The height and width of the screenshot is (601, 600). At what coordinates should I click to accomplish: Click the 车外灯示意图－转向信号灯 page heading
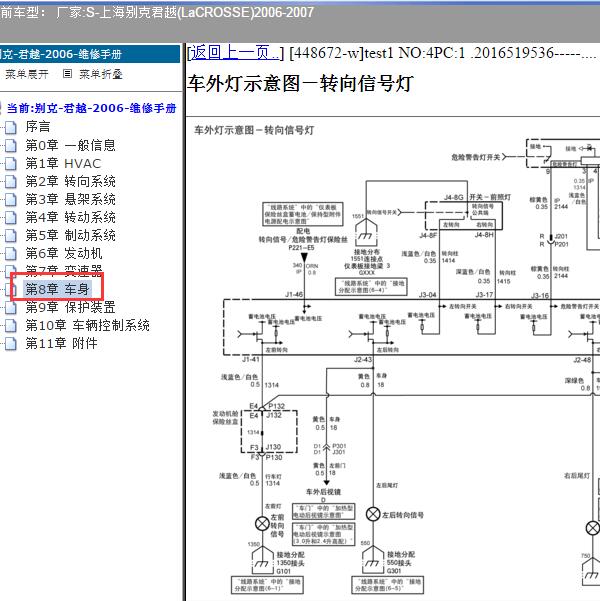click(x=300, y=83)
